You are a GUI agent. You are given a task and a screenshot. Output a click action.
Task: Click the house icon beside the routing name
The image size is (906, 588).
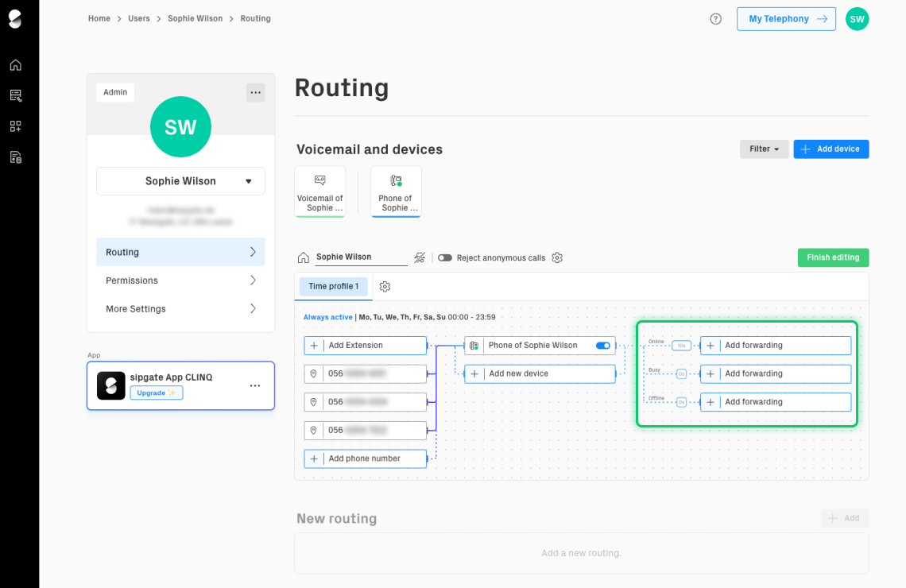click(304, 257)
